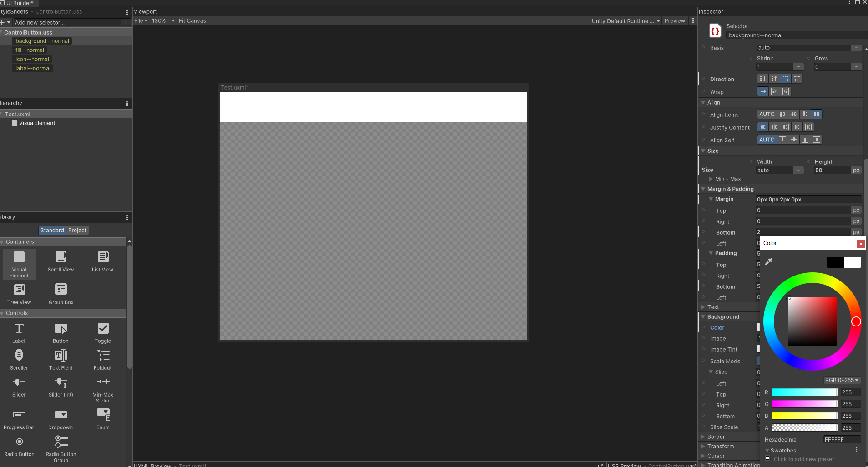868x467 pixels.
Task: Expand the Text section
Action: coord(703,307)
